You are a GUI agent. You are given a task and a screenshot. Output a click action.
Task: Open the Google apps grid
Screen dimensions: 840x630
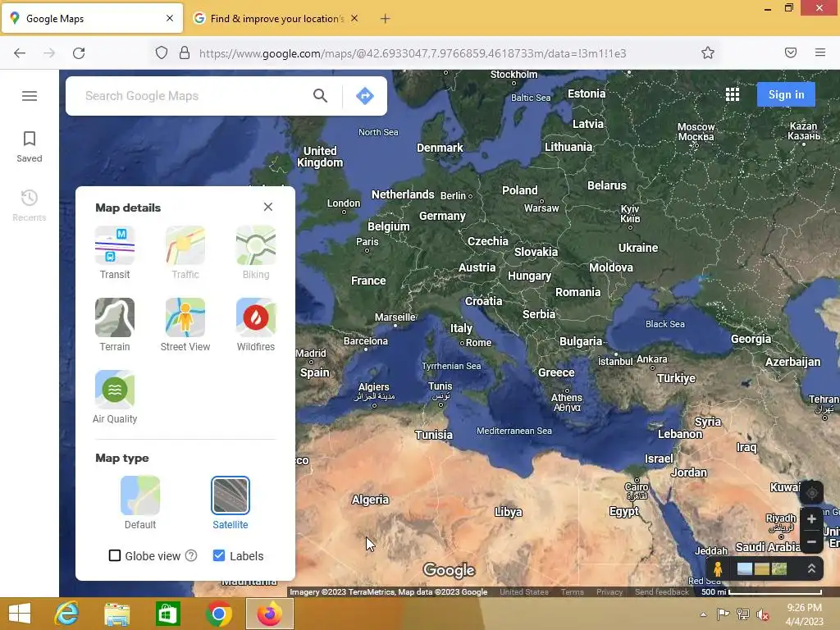click(733, 95)
